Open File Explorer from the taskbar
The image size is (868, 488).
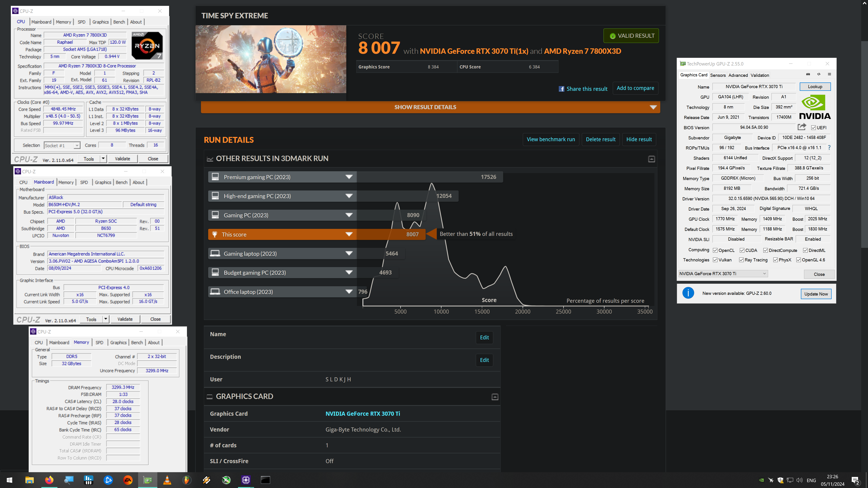[x=29, y=480]
